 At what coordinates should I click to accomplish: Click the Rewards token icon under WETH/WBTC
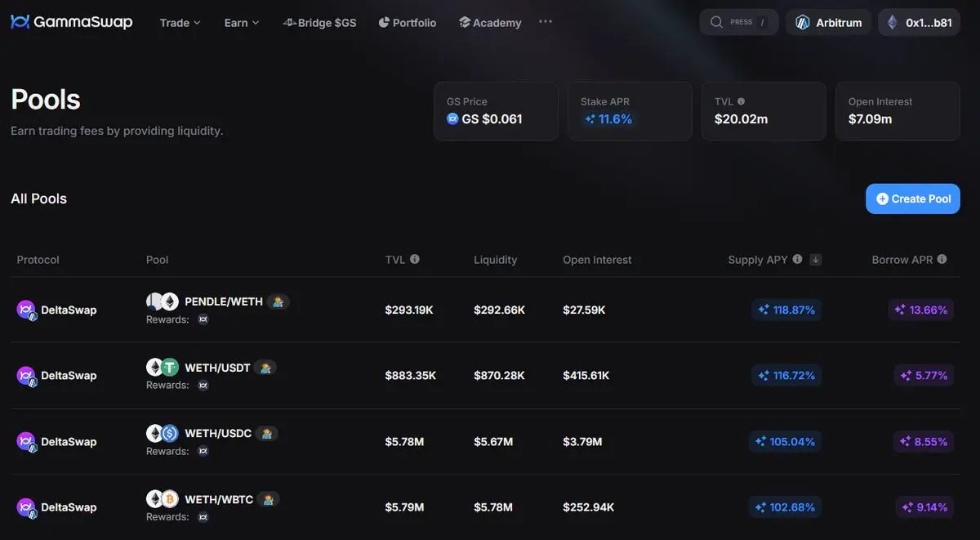(x=203, y=516)
